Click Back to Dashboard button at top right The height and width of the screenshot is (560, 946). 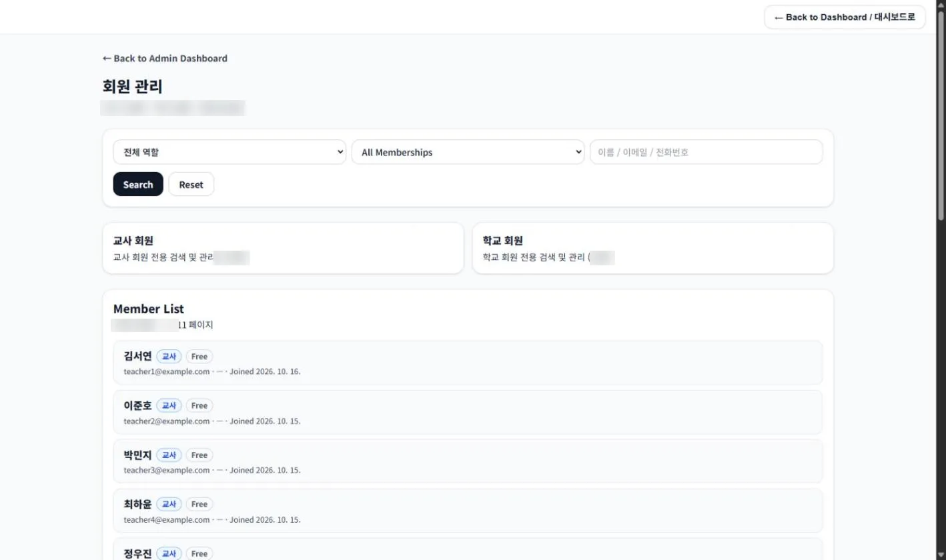[x=845, y=17]
